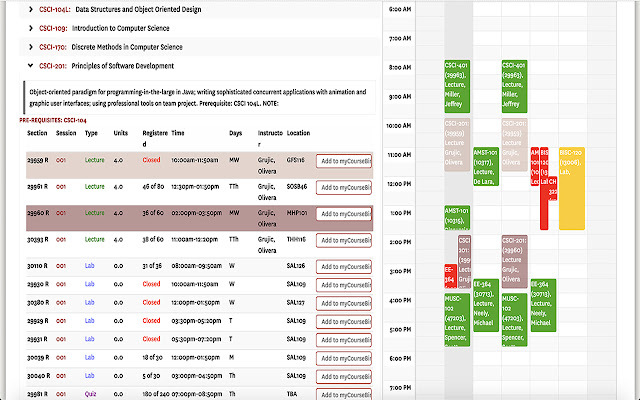Open Monday red EE-364 calendar block
Viewport: 640px width, 400px height.
pyautogui.click(x=450, y=276)
